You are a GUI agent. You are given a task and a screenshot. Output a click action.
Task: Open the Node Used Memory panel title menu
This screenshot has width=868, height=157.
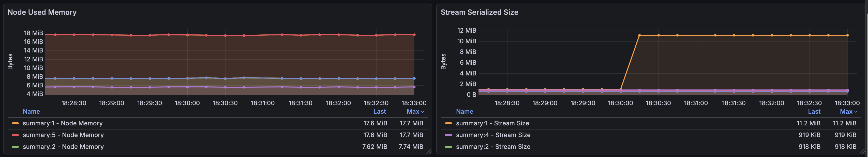pyautogui.click(x=42, y=12)
